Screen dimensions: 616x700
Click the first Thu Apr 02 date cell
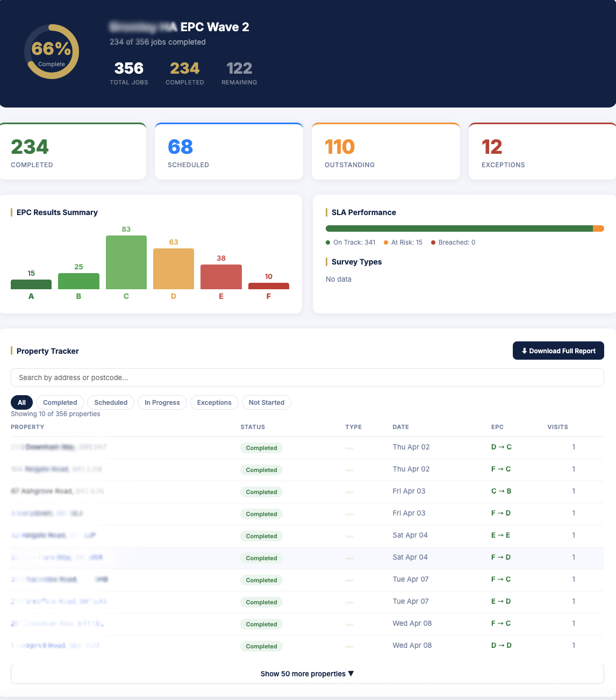click(411, 447)
